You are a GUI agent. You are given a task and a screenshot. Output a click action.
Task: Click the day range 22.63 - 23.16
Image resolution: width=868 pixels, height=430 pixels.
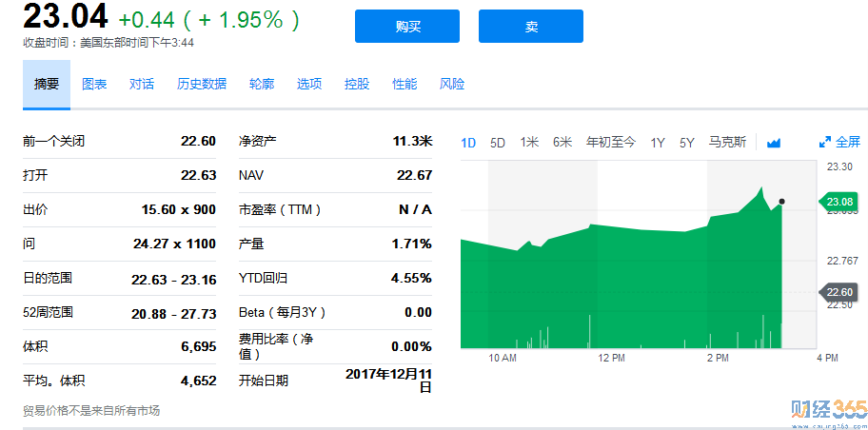pos(174,280)
